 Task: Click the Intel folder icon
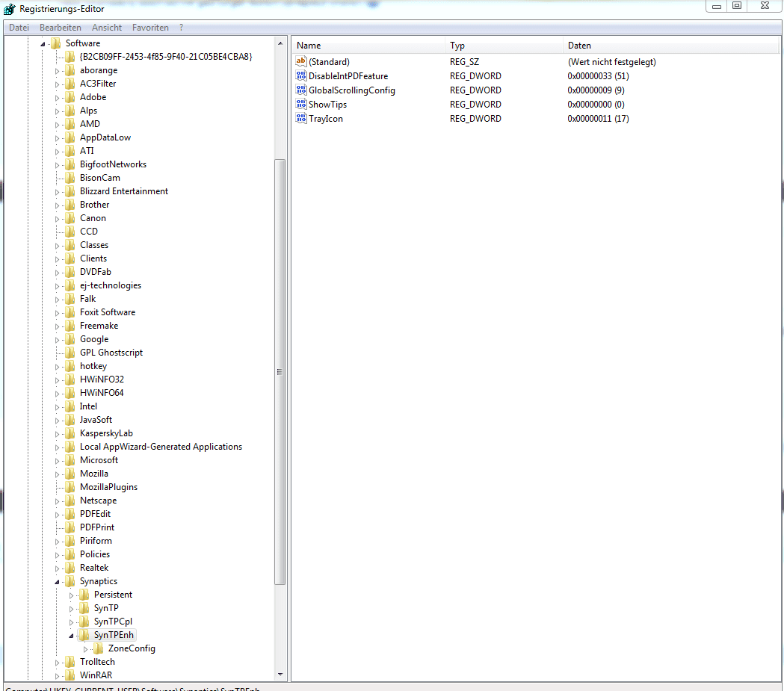(x=70, y=406)
